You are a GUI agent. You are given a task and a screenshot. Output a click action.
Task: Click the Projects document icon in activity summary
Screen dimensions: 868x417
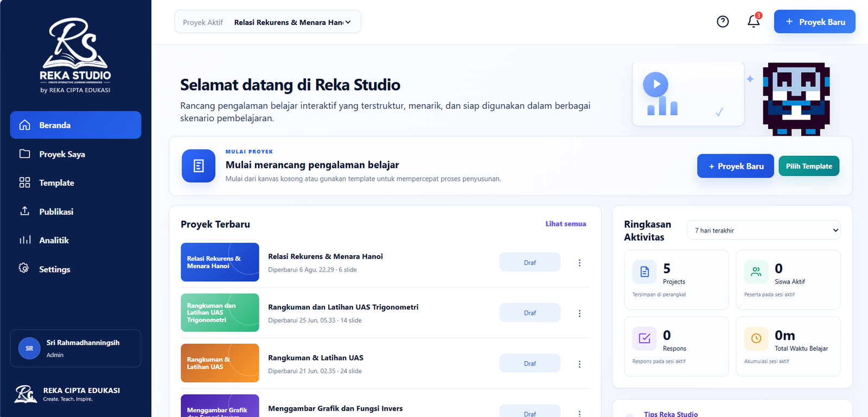tap(644, 271)
